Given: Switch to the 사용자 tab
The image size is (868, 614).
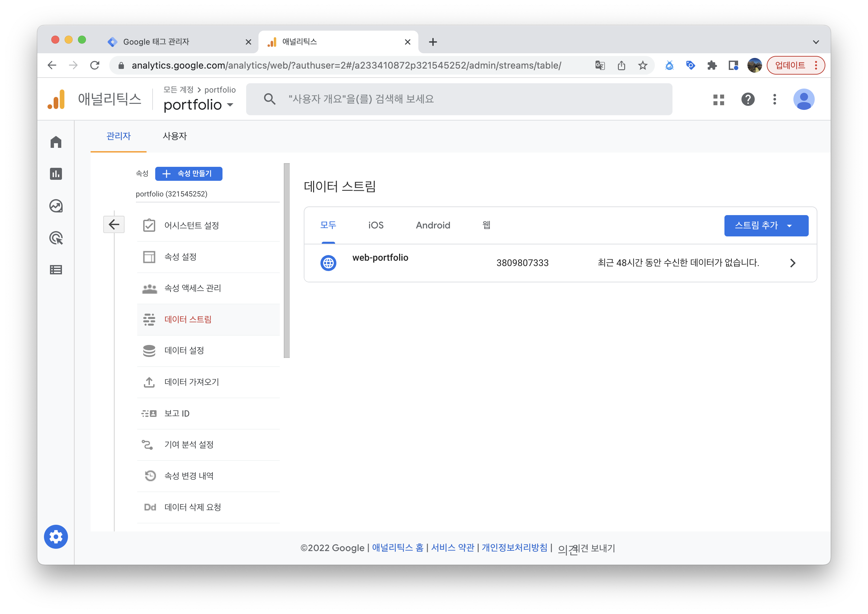Looking at the screenshot, I should coord(174,136).
